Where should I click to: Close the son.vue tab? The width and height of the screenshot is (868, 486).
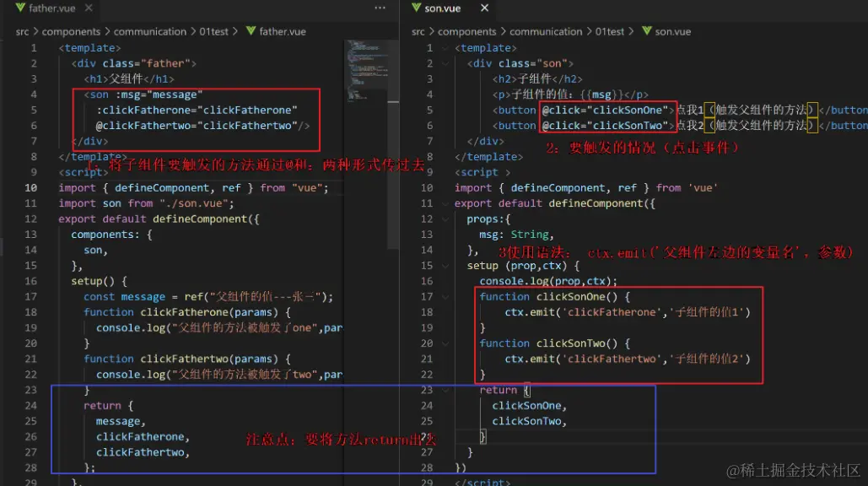click(x=484, y=8)
